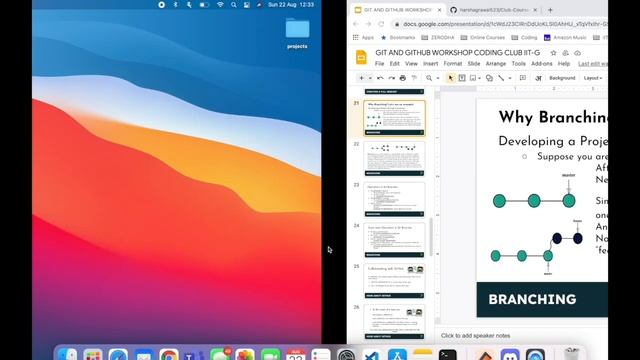
Task: Click the battery status icon
Action: pyautogui.click(x=204, y=5)
